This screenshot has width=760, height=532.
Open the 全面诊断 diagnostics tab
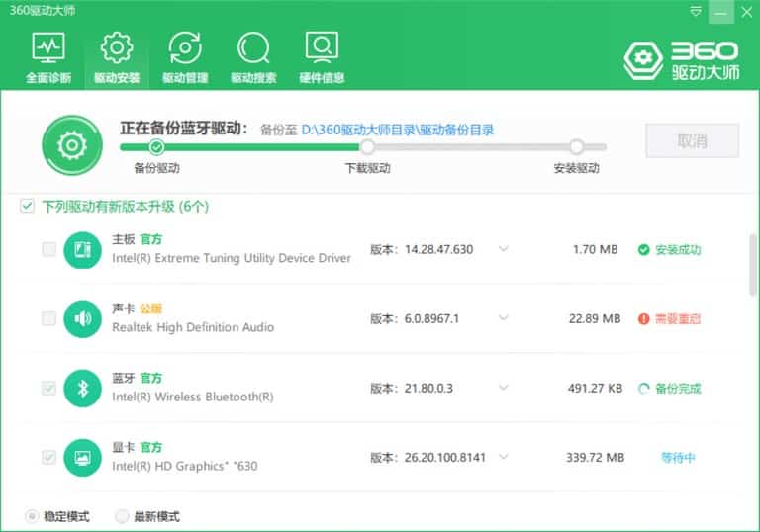tap(47, 58)
